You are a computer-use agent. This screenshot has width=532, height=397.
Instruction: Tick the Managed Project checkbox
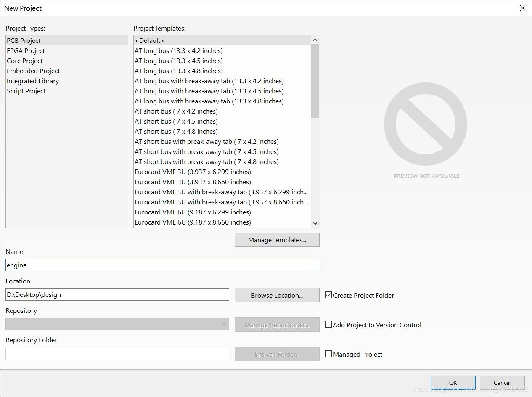pyautogui.click(x=328, y=354)
